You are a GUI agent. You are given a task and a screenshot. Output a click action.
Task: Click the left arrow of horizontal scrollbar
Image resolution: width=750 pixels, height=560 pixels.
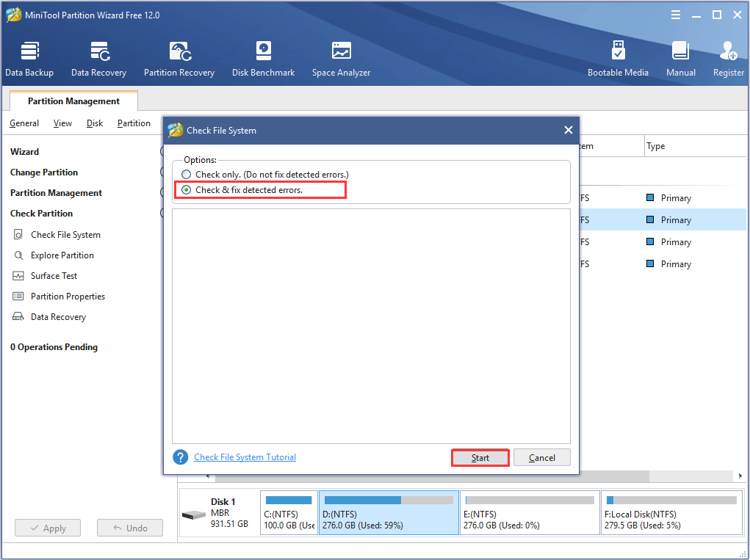(x=208, y=476)
